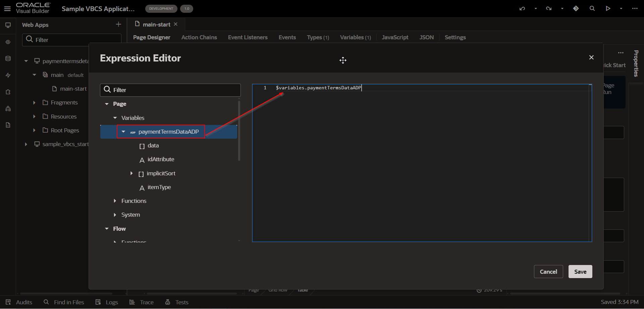
Task: Select Components icon in left sidebar
Action: (8, 108)
